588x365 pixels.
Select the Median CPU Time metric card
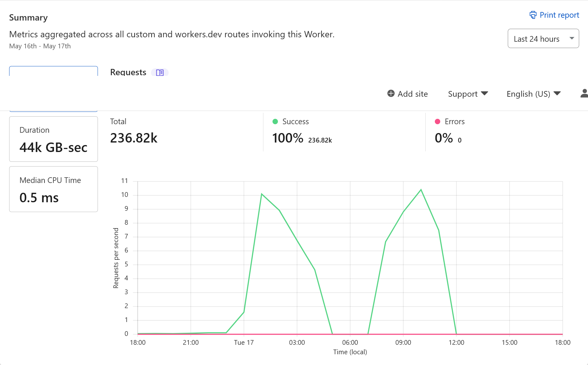click(x=54, y=189)
